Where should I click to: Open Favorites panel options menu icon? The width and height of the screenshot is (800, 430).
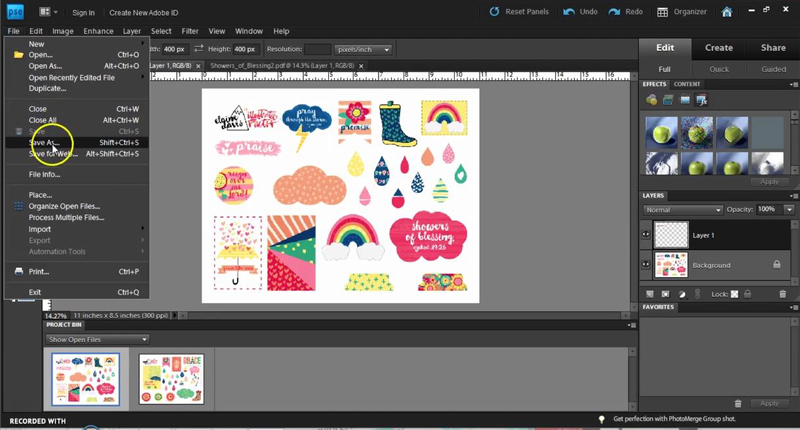[793, 308]
